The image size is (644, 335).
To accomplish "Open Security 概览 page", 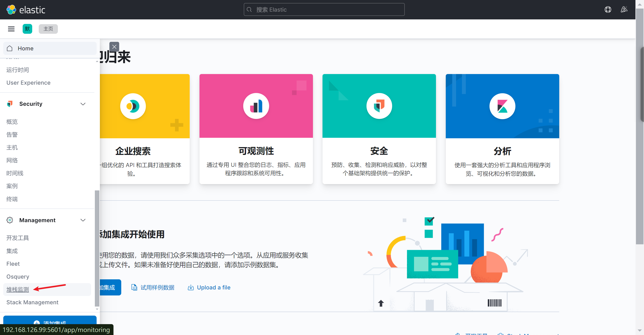I will point(12,122).
